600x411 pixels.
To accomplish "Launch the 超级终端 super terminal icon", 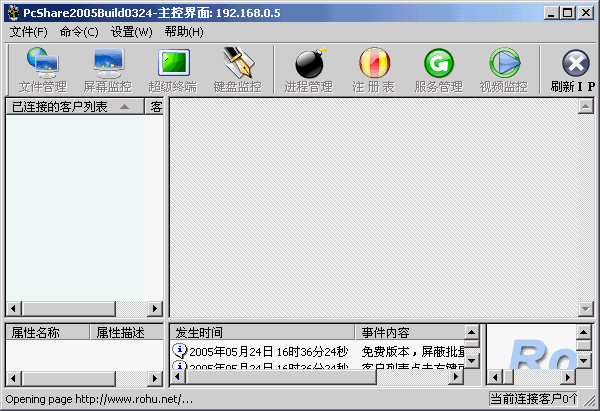I will 172,70.
